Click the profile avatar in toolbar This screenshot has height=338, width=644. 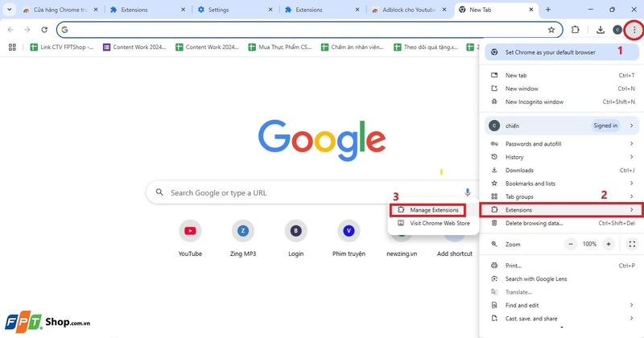click(x=617, y=30)
